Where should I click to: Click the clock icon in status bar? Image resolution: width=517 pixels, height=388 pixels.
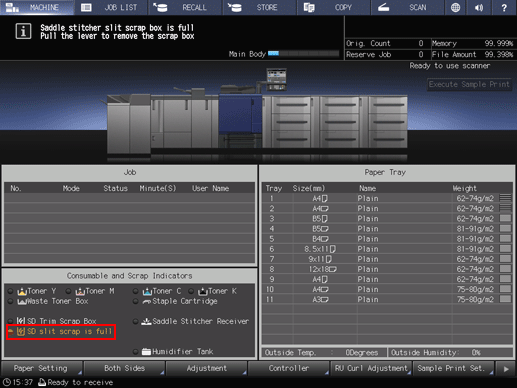pyautogui.click(x=7, y=382)
